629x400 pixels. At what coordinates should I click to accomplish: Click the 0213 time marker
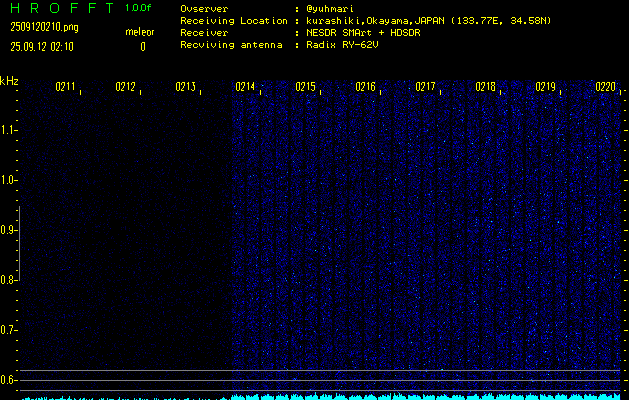point(185,87)
